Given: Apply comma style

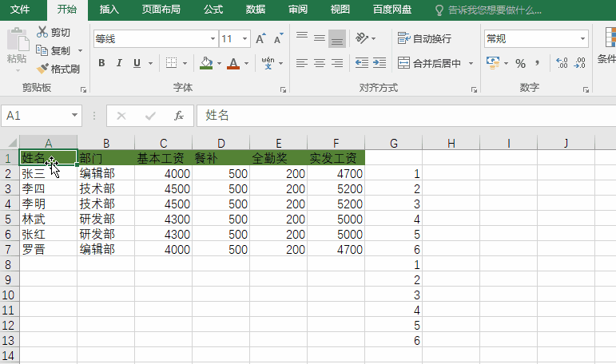Looking at the screenshot, I should pyautogui.click(x=537, y=63).
